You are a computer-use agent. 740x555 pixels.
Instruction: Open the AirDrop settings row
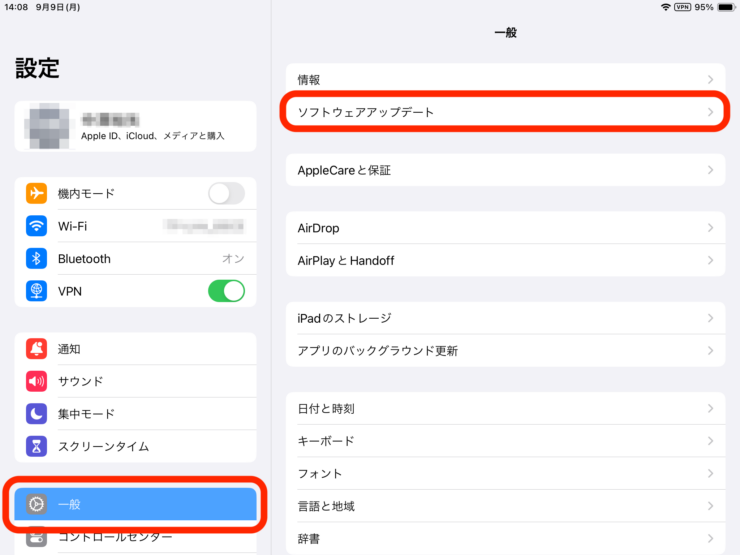point(505,228)
